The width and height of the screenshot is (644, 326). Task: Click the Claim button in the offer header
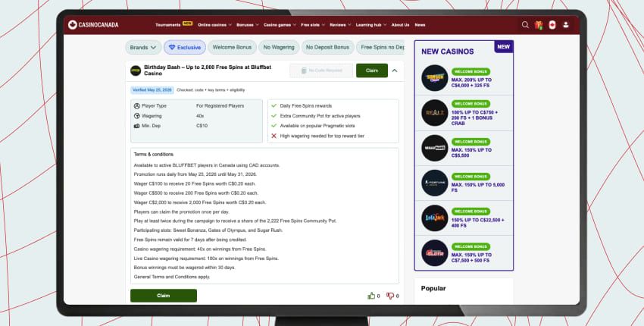click(x=372, y=71)
